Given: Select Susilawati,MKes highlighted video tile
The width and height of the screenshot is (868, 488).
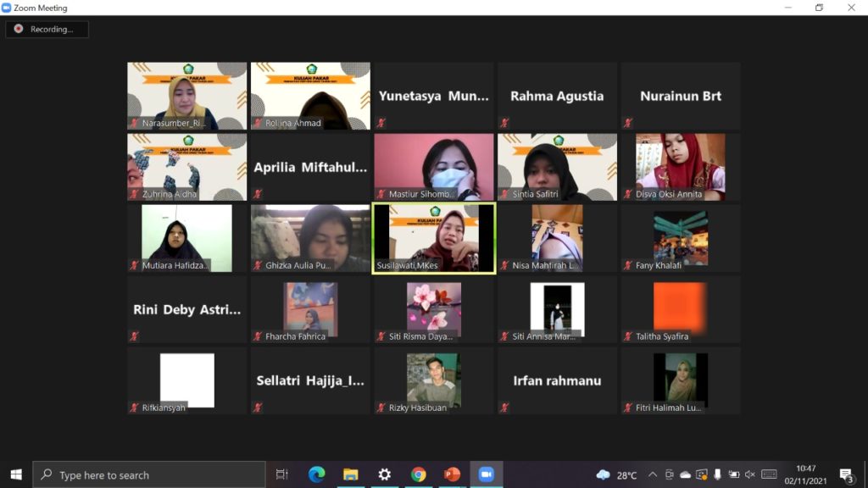Looking at the screenshot, I should 434,238.
